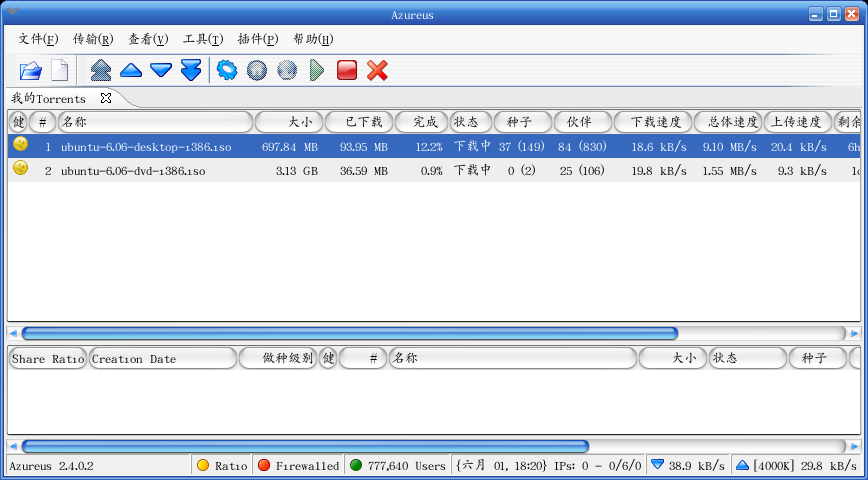Sort lower table by 种子 column
The height and width of the screenshot is (480, 868).
click(x=818, y=359)
